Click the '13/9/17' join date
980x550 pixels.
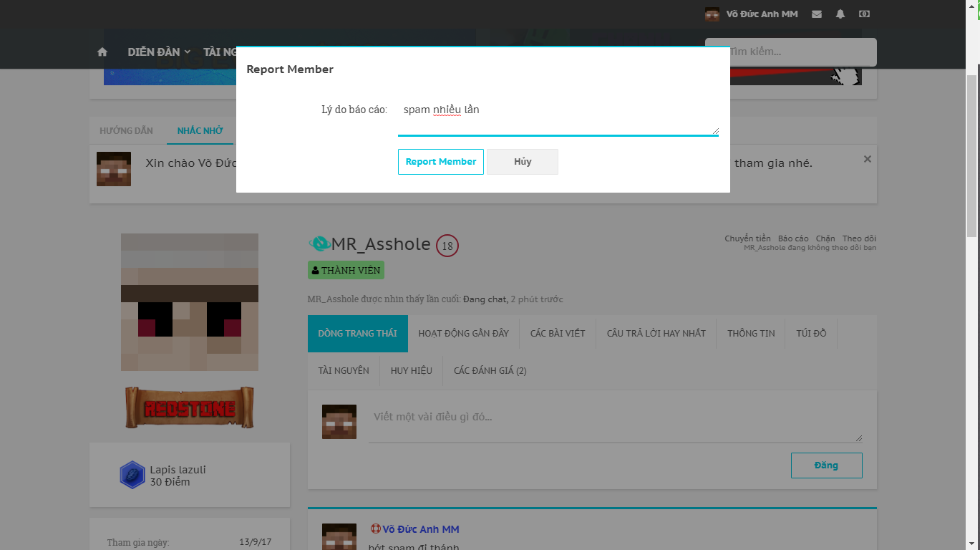pos(256,543)
